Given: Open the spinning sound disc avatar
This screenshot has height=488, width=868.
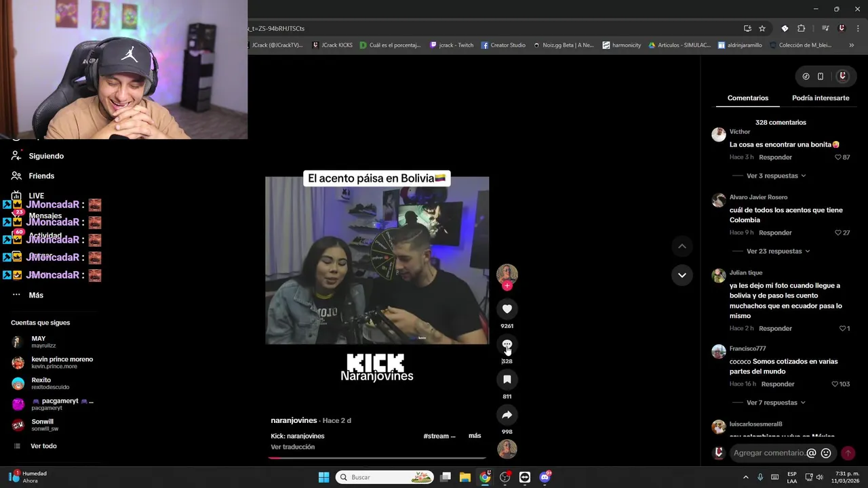Looking at the screenshot, I should point(507,449).
